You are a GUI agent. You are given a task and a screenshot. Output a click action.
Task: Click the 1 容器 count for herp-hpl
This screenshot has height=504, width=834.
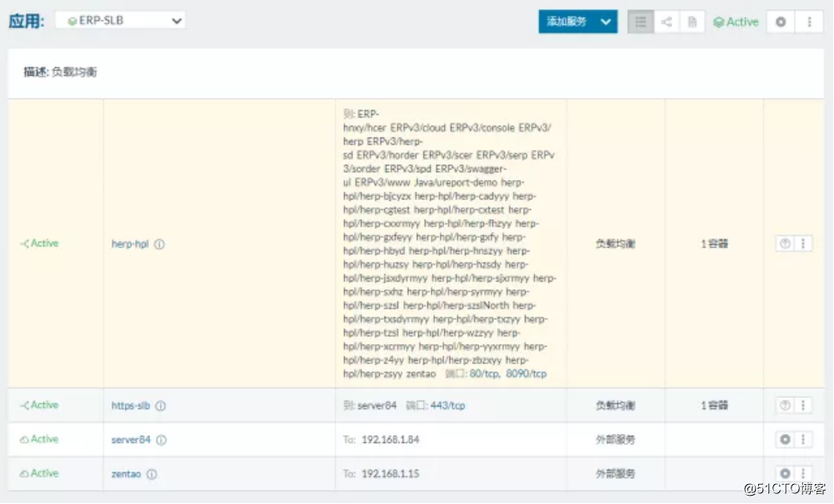714,243
